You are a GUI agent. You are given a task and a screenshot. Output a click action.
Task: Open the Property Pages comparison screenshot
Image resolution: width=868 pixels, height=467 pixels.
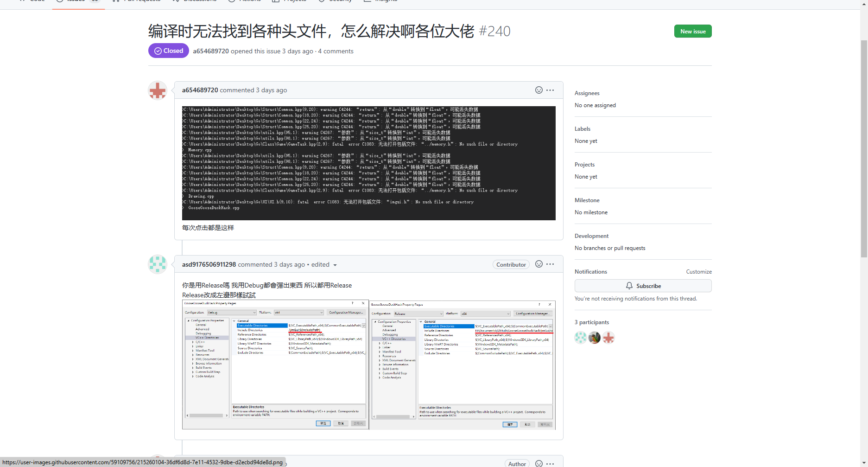coord(369,365)
